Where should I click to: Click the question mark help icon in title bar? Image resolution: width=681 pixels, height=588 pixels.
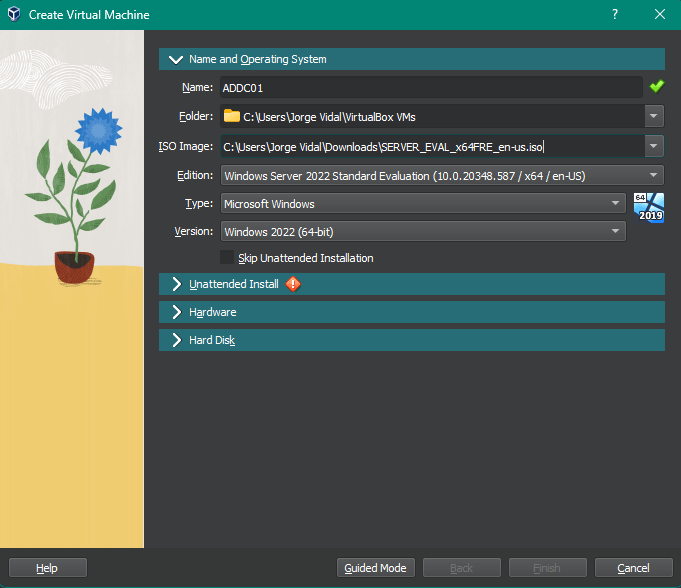pyautogui.click(x=615, y=14)
